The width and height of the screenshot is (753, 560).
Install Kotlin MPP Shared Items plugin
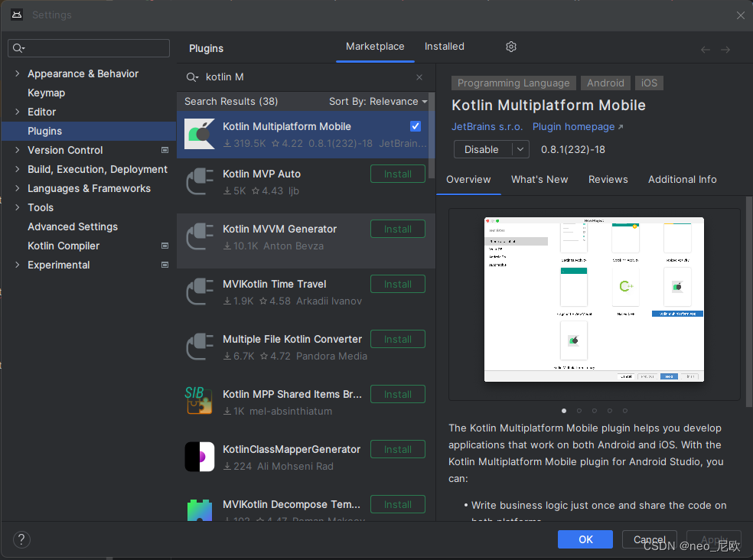coord(398,394)
